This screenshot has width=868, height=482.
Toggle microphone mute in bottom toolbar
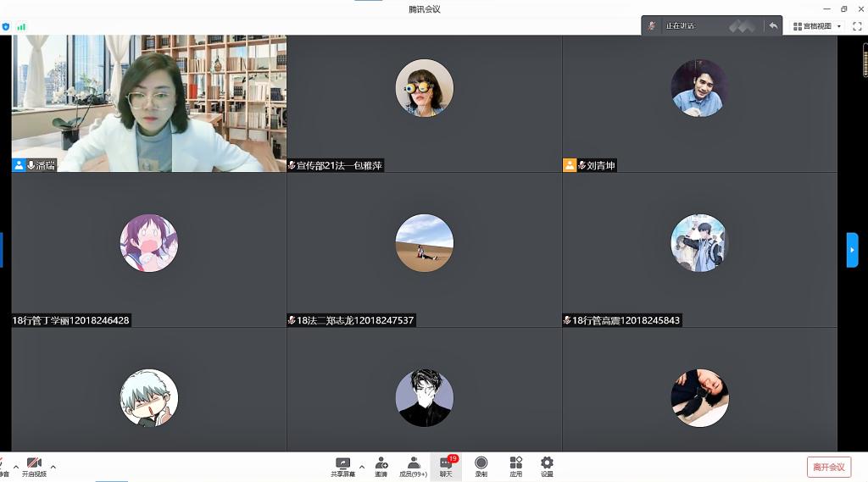pos(3,466)
